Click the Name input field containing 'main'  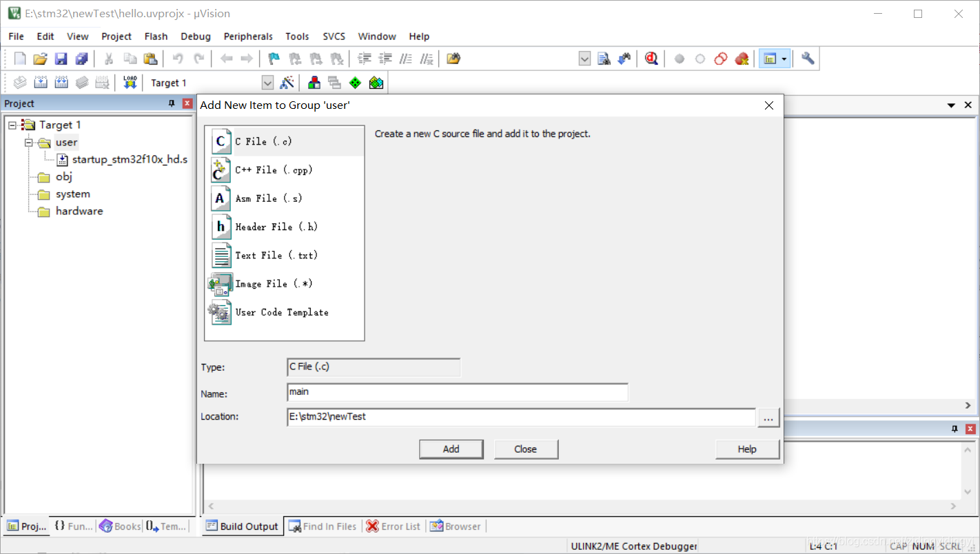point(458,392)
